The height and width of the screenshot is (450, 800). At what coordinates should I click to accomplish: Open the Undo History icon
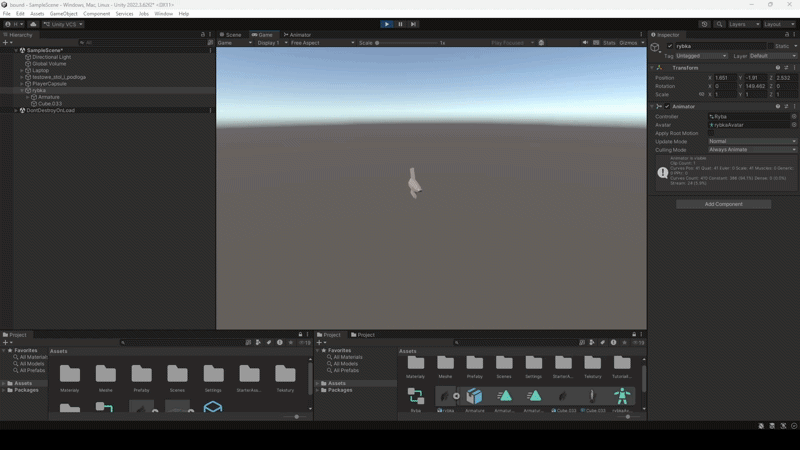click(x=704, y=24)
